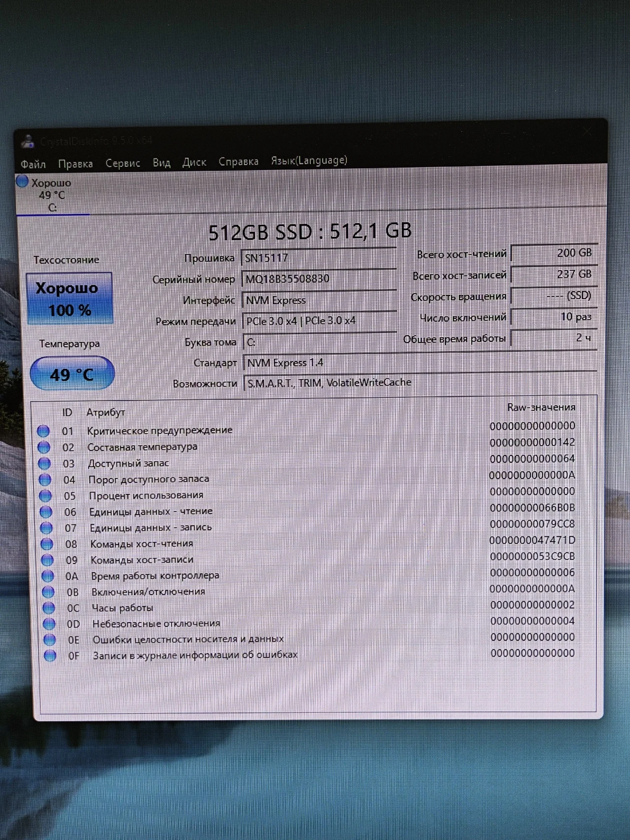
Task: Click the Хорошо 100 % health status button
Action: coord(69,299)
